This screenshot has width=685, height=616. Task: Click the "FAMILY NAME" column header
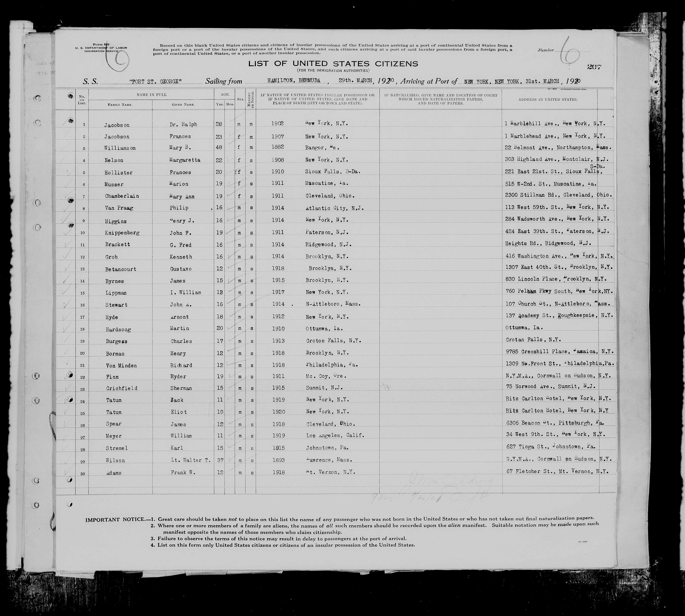coord(120,105)
